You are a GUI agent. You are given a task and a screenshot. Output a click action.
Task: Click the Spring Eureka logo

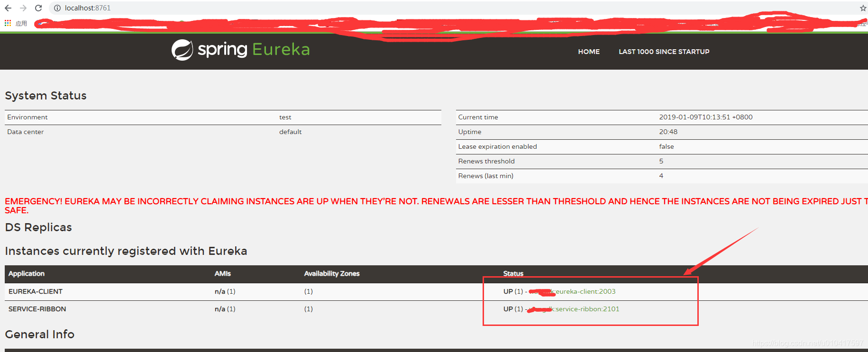pyautogui.click(x=240, y=50)
